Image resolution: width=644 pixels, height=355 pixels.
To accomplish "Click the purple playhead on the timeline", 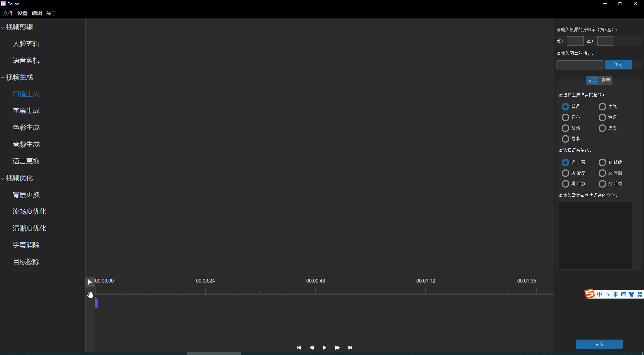I will point(97,303).
